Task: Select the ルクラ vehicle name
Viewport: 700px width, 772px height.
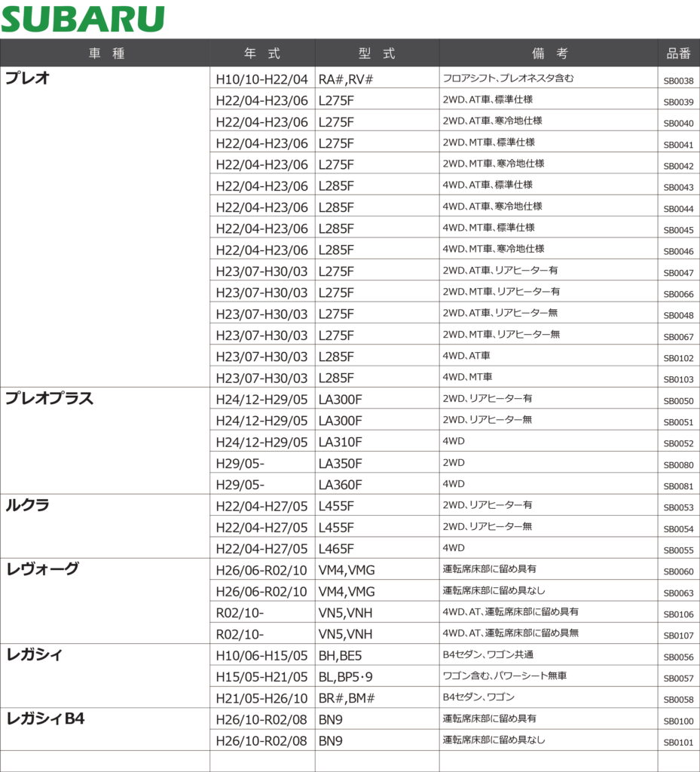Action: 28,506
